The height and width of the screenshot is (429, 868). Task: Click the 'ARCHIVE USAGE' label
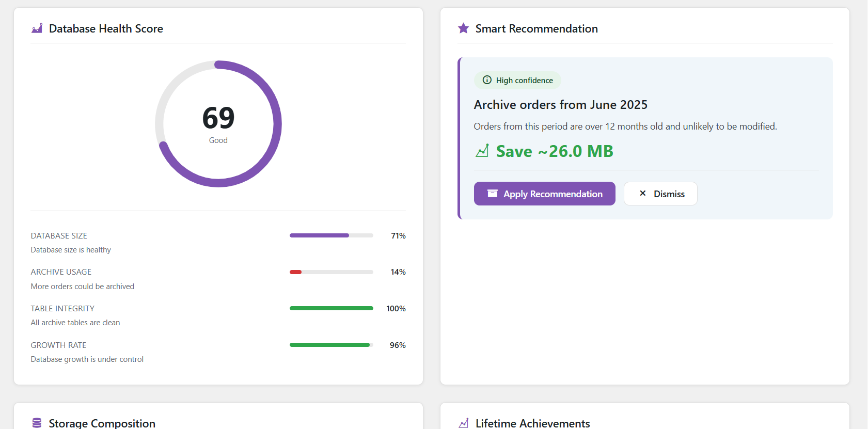[61, 272]
